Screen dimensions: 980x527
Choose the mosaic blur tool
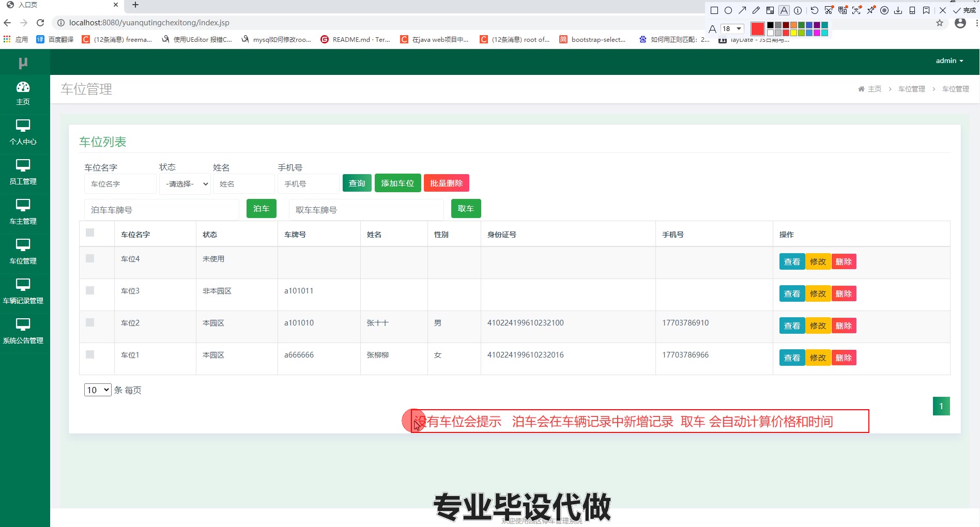coord(770,10)
